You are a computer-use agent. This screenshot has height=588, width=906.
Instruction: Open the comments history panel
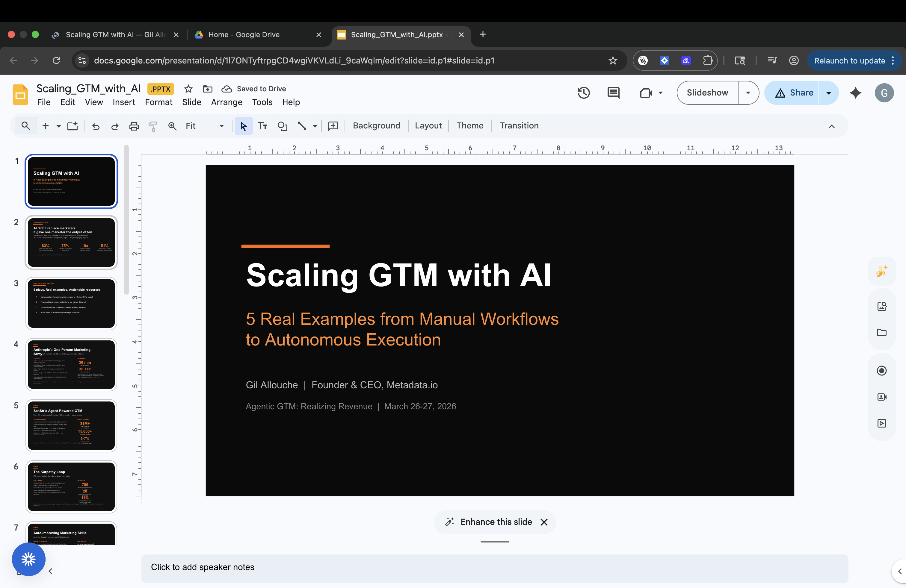613,93
